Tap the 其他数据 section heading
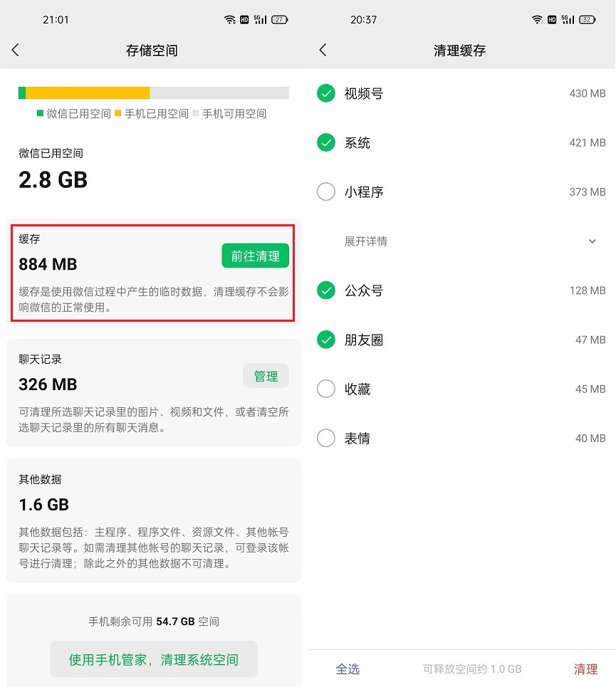Image resolution: width=616 pixels, height=687 pixels. 41,479
